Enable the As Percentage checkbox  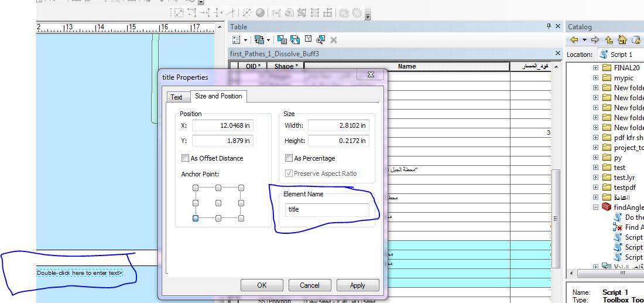pyautogui.click(x=289, y=158)
